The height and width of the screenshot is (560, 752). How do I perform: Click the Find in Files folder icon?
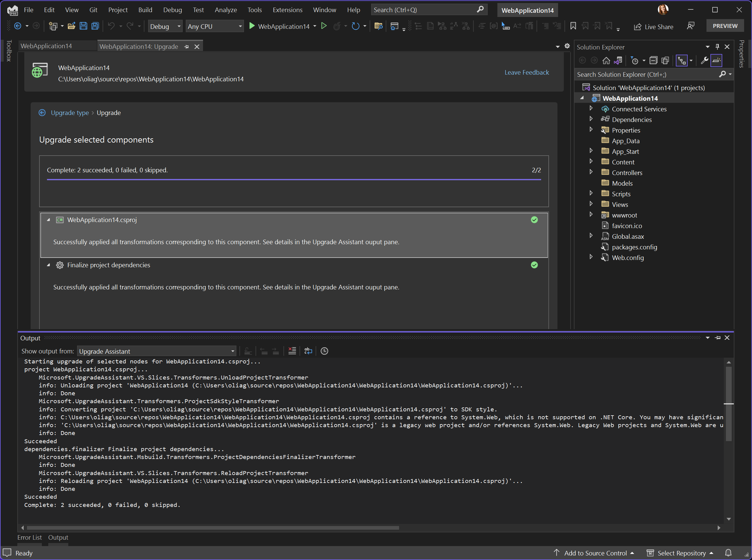(378, 26)
